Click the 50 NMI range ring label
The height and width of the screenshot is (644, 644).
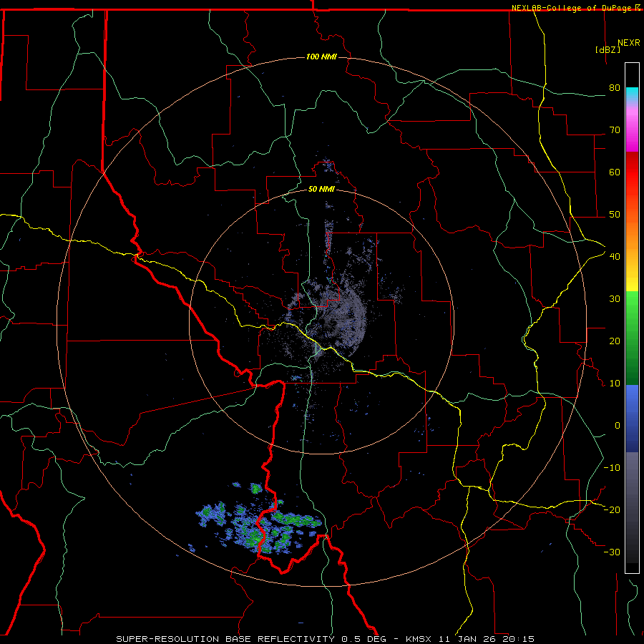(321, 190)
